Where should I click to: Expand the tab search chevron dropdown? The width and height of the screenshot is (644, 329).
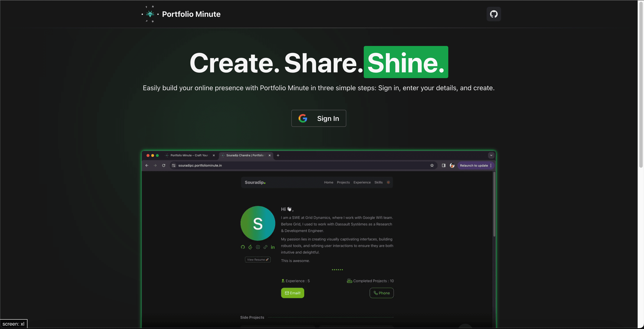(x=491, y=155)
